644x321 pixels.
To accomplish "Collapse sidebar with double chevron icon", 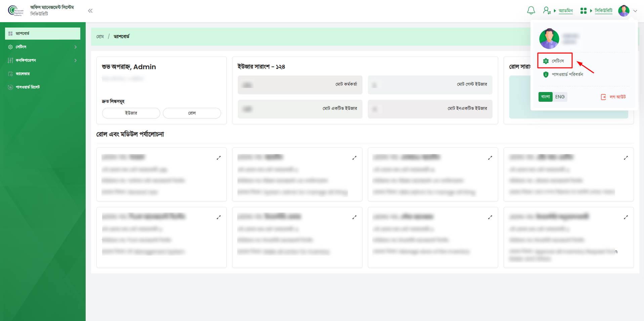I will (90, 11).
